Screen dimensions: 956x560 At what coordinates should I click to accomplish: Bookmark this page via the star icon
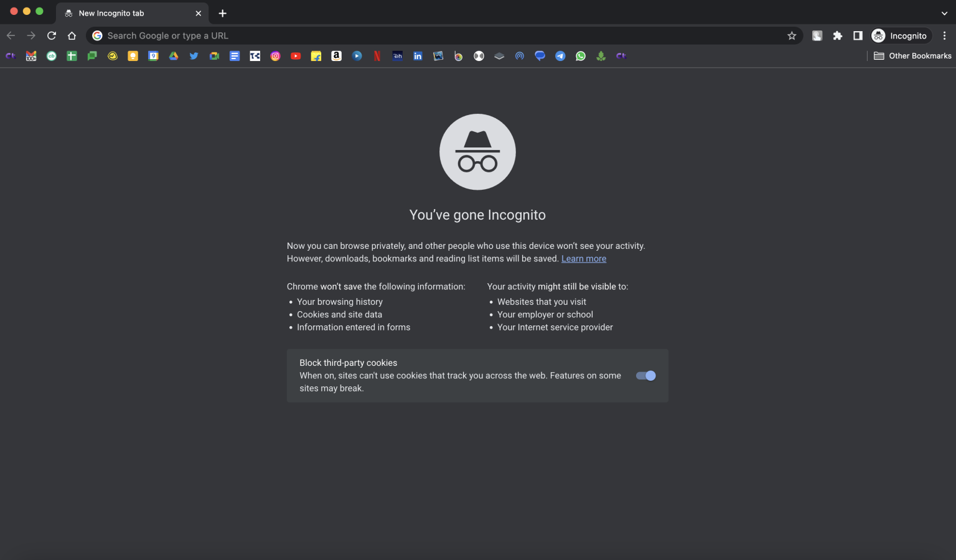coord(792,35)
